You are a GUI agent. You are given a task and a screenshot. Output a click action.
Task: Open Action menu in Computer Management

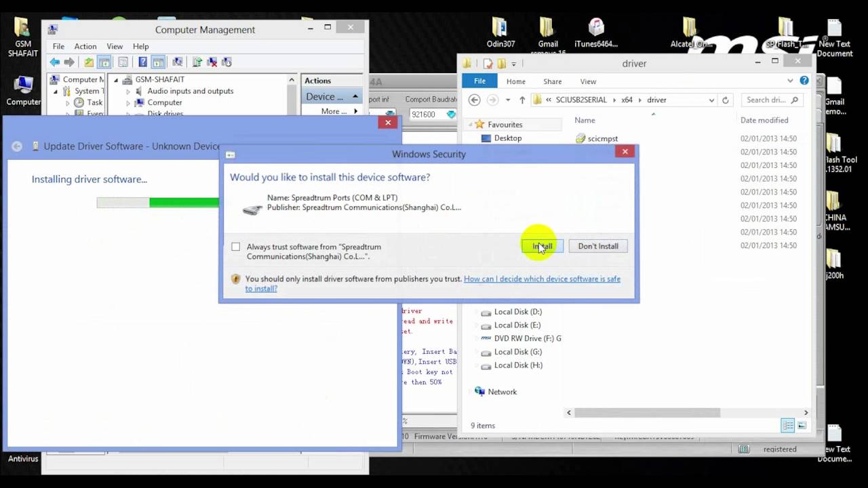pyautogui.click(x=85, y=46)
